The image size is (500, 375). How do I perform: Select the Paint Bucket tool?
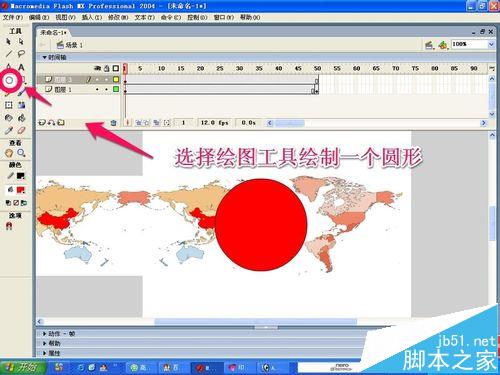(x=21, y=118)
